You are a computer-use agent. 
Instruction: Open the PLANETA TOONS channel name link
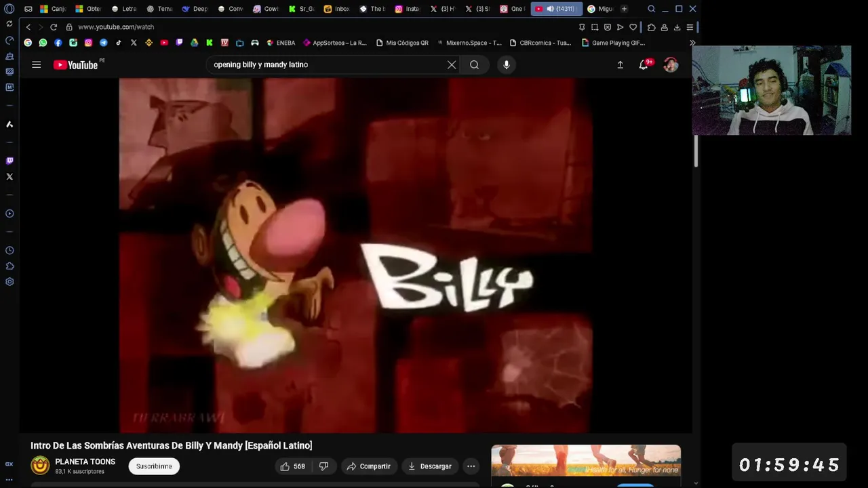pyautogui.click(x=85, y=462)
